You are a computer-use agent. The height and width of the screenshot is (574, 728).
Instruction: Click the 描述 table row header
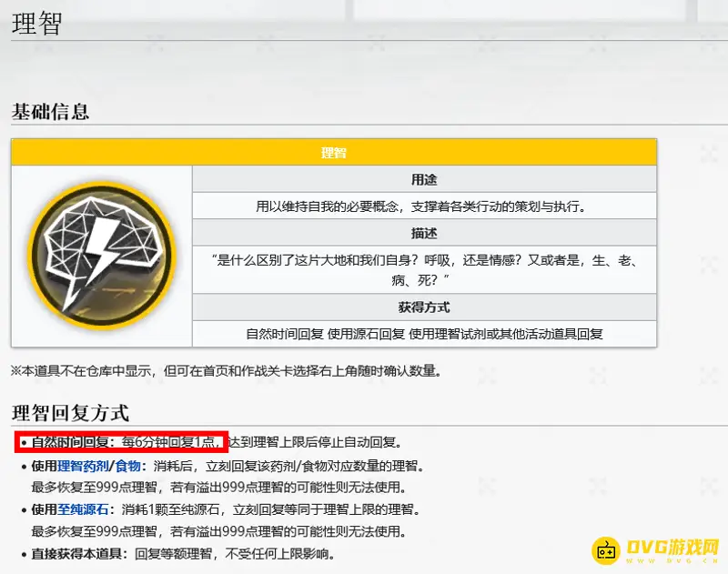click(424, 233)
